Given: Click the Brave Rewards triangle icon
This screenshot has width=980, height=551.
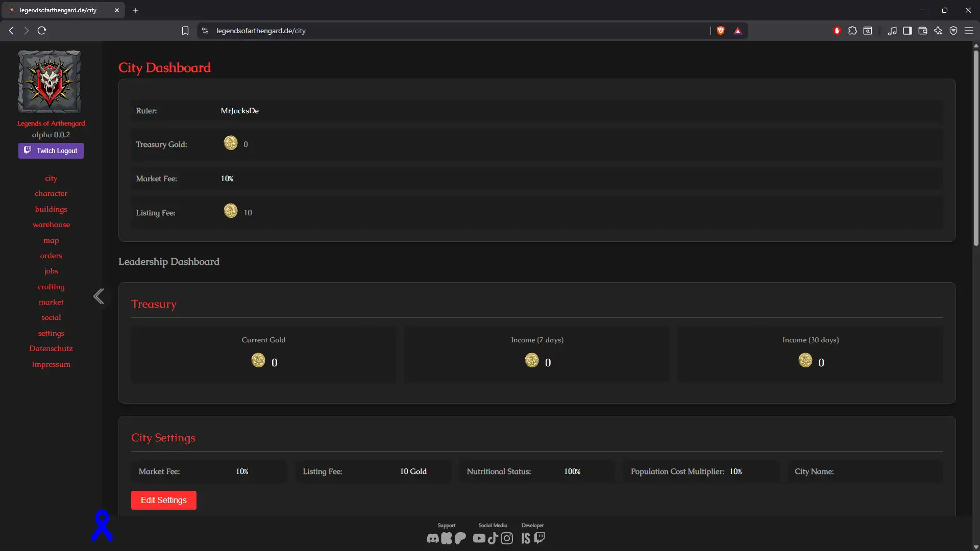Looking at the screenshot, I should [738, 31].
